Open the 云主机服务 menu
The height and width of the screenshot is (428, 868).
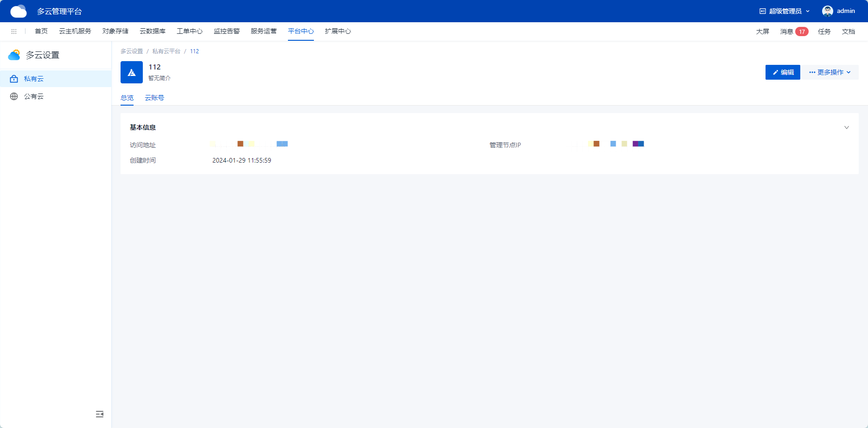click(75, 31)
